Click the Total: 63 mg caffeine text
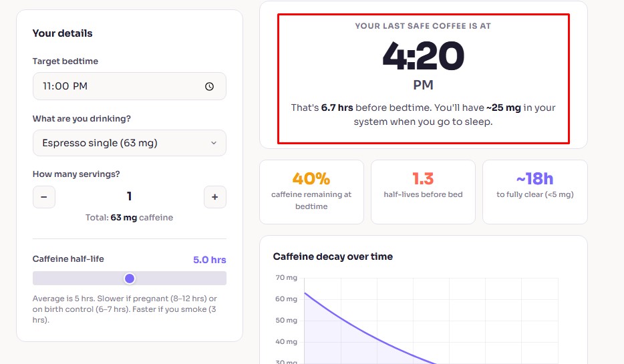624x364 pixels. 130,218
